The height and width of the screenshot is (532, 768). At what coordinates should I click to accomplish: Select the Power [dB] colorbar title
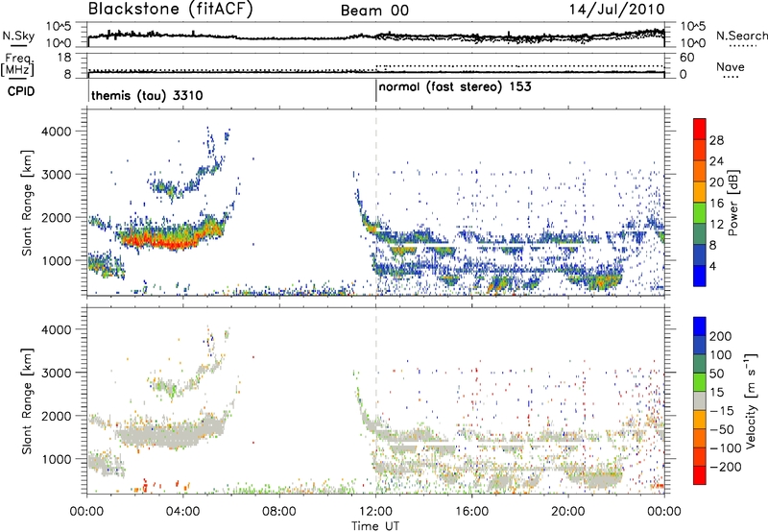click(733, 203)
